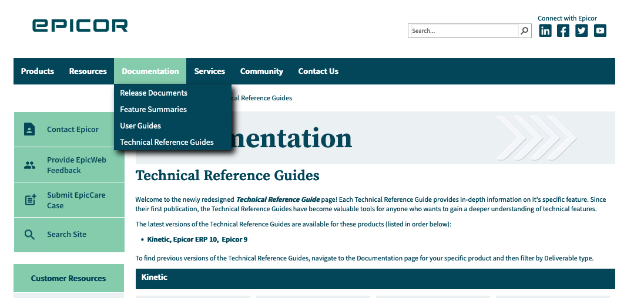Open Epicor's Facebook page icon
This screenshot has width=644, height=298.
(563, 31)
